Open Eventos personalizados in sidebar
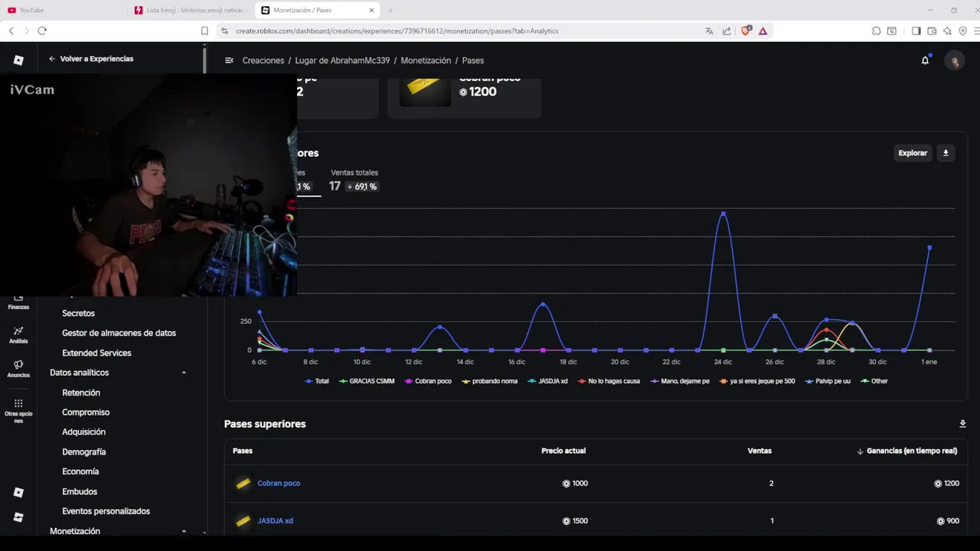 106,511
